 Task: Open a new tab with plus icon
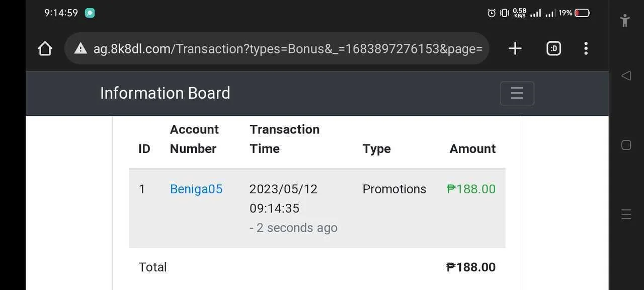click(515, 48)
